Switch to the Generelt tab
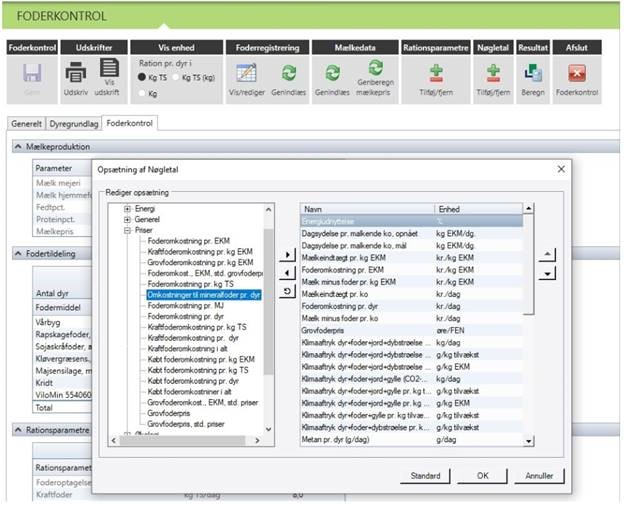This screenshot has width=625, height=505. click(x=26, y=123)
